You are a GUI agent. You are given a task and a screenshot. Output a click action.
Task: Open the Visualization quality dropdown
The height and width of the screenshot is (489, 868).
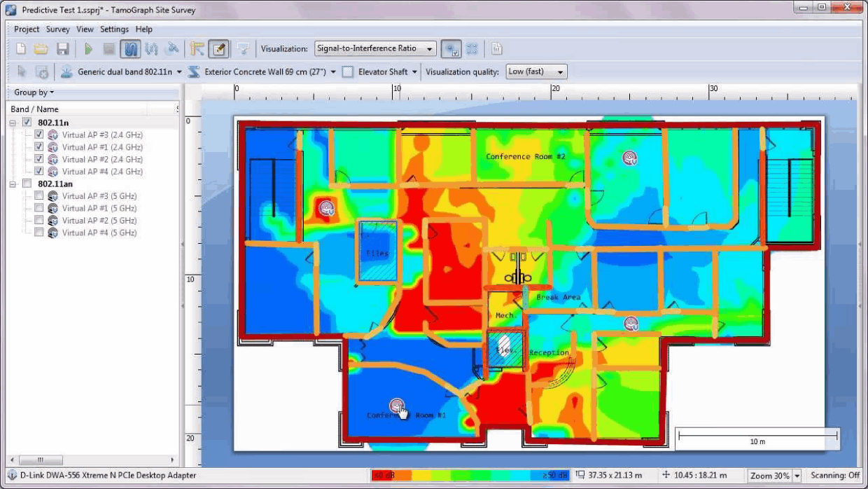pyautogui.click(x=535, y=71)
